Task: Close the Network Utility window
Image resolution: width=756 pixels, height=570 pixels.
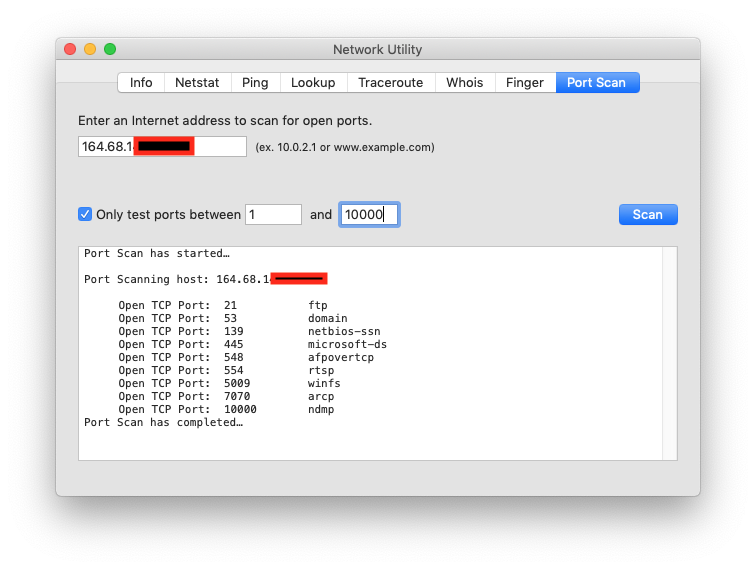Action: 70,49
